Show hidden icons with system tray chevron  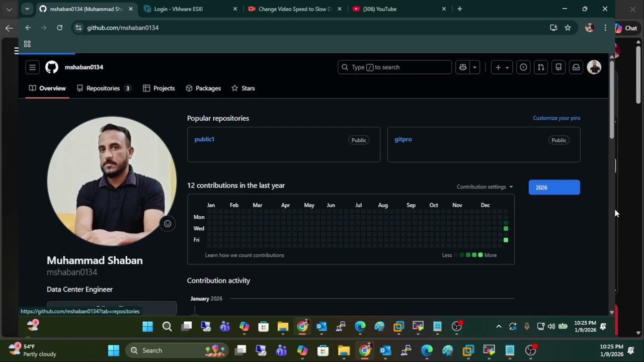(499, 326)
